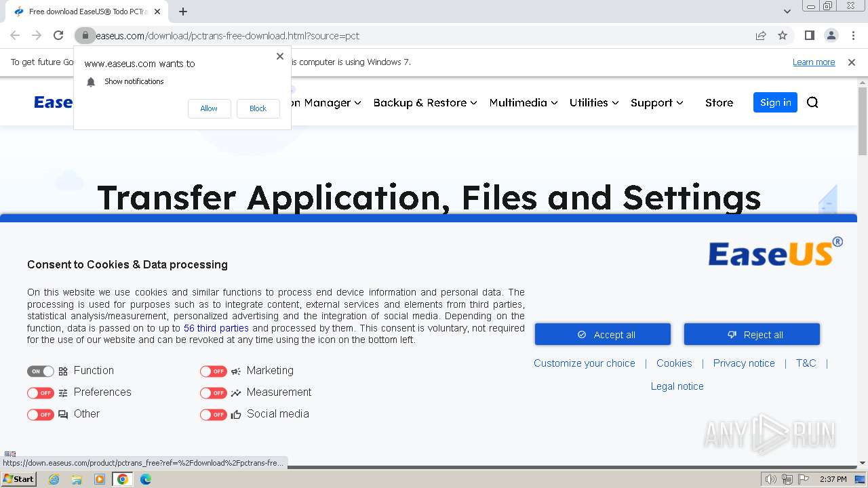Expand the Support menu
The height and width of the screenshot is (488, 868).
[x=657, y=103]
